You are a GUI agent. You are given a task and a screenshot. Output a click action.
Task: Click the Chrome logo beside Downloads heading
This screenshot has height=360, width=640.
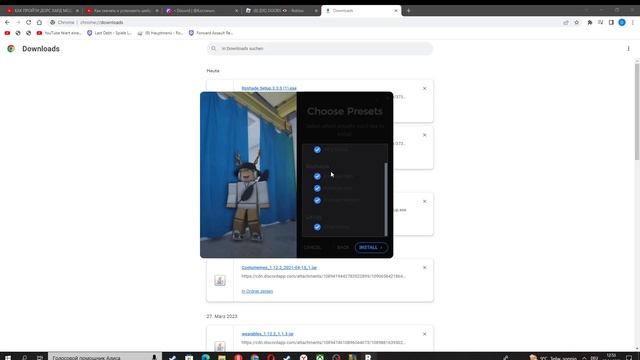[11, 49]
